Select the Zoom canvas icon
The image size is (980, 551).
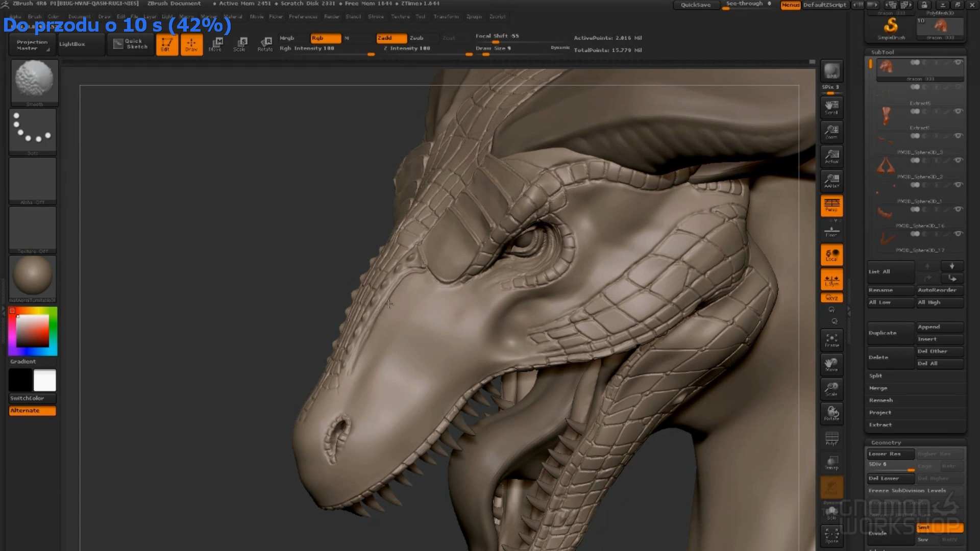tap(831, 132)
